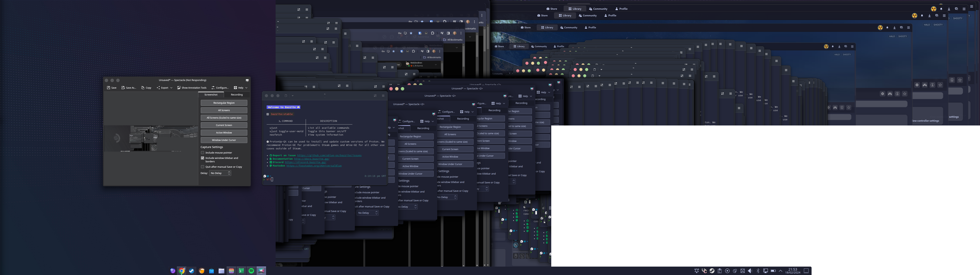The width and height of the screenshot is (980, 275).
Task: Open the Configure settings in Spectacle
Action: tap(220, 88)
